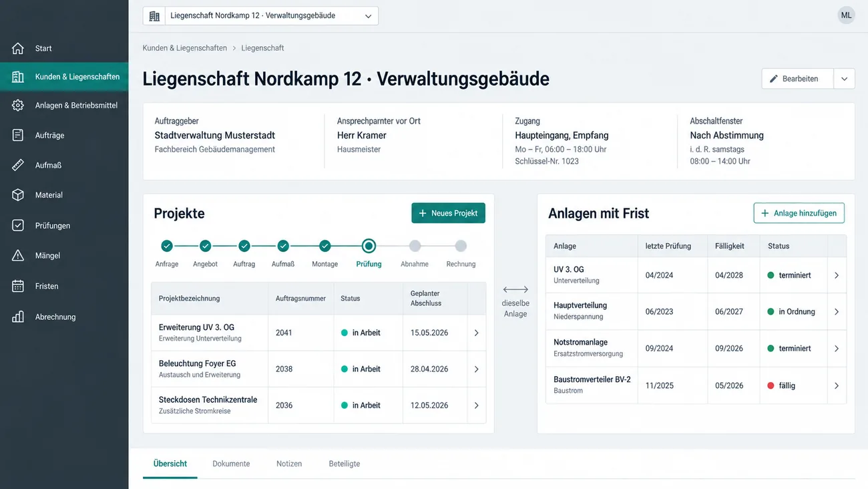Screen dimensions: 868x489
Task: Open the Notizen tab
Action: pos(289,464)
